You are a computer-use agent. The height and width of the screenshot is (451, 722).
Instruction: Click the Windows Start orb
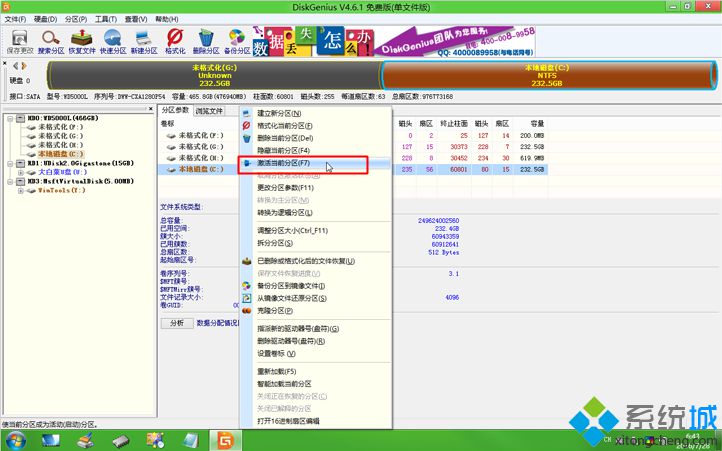tap(15, 441)
